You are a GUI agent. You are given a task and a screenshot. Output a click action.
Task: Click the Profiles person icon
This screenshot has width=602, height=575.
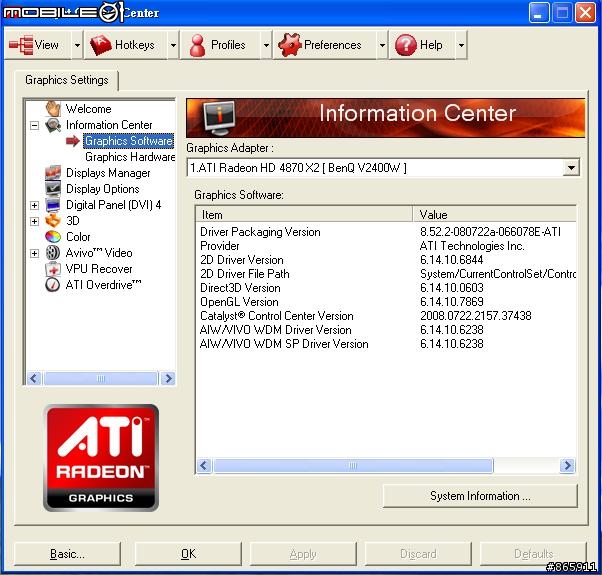197,45
